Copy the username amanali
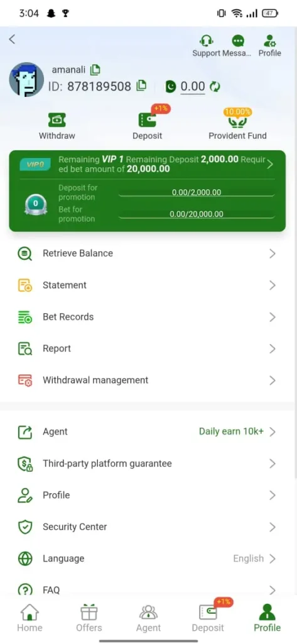This screenshot has height=644, width=297. point(95,70)
